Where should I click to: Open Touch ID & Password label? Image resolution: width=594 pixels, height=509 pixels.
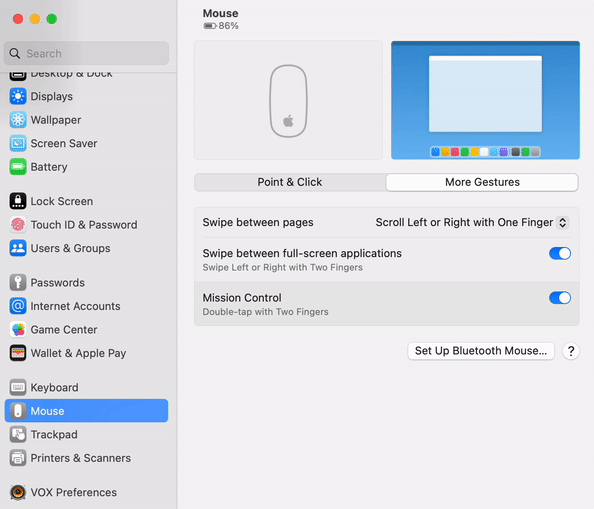click(x=84, y=225)
